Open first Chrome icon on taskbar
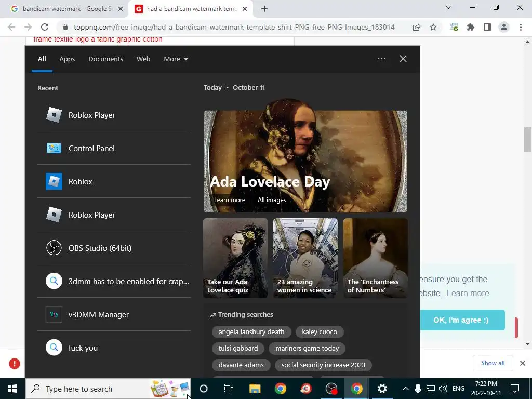The image size is (532, 399). 280,389
